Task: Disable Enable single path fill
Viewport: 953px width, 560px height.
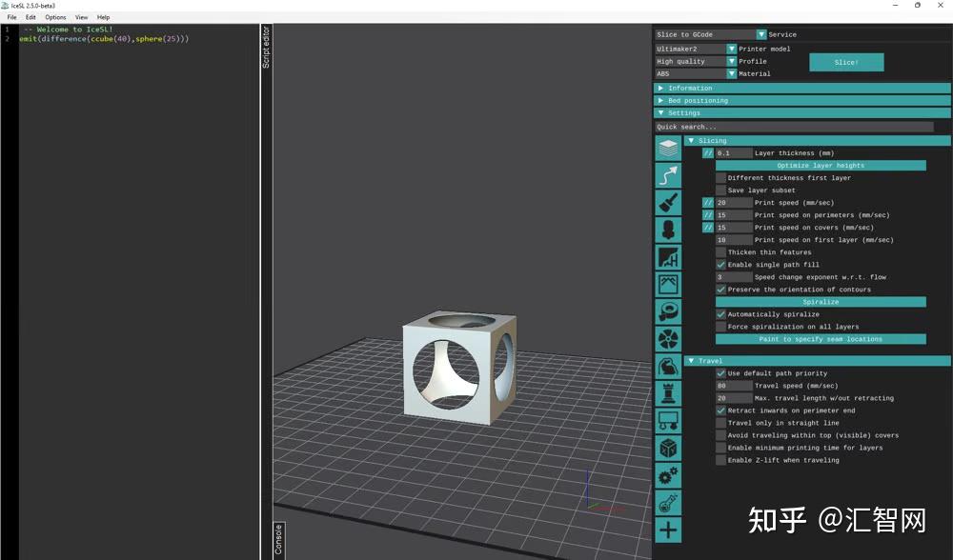Action: point(721,264)
